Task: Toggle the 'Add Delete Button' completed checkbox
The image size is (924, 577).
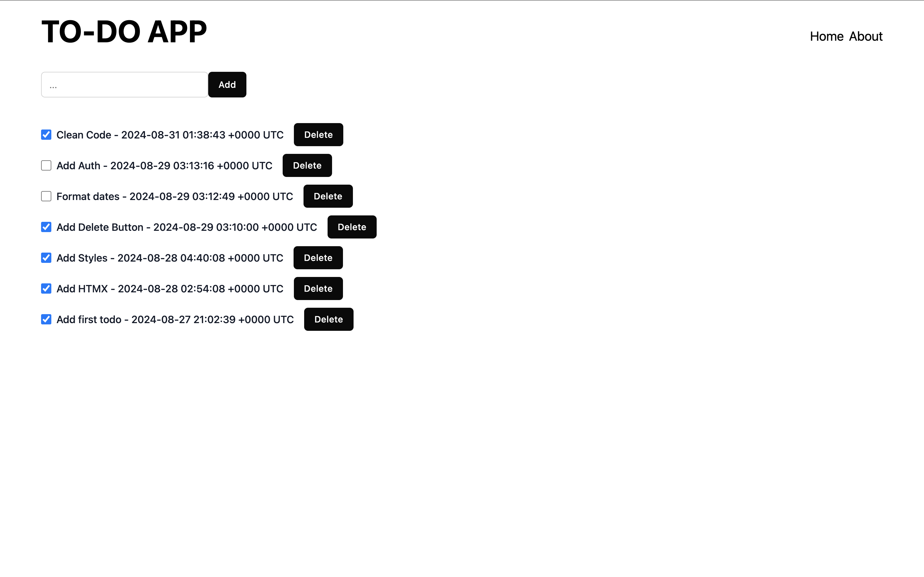Action: (47, 227)
